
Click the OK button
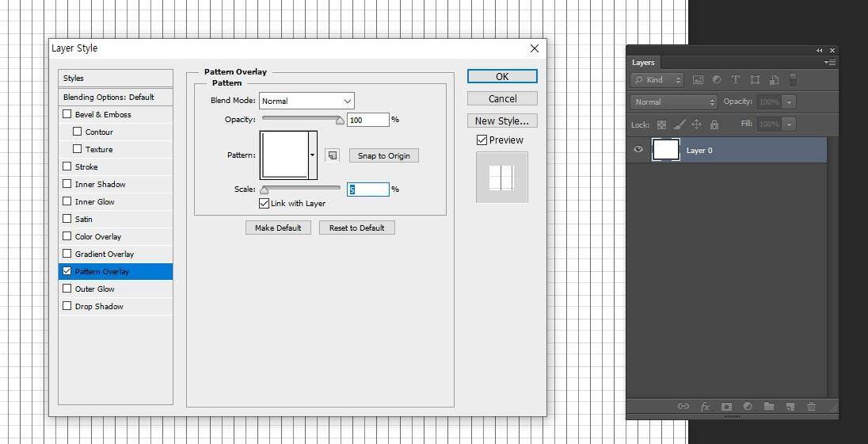(502, 76)
